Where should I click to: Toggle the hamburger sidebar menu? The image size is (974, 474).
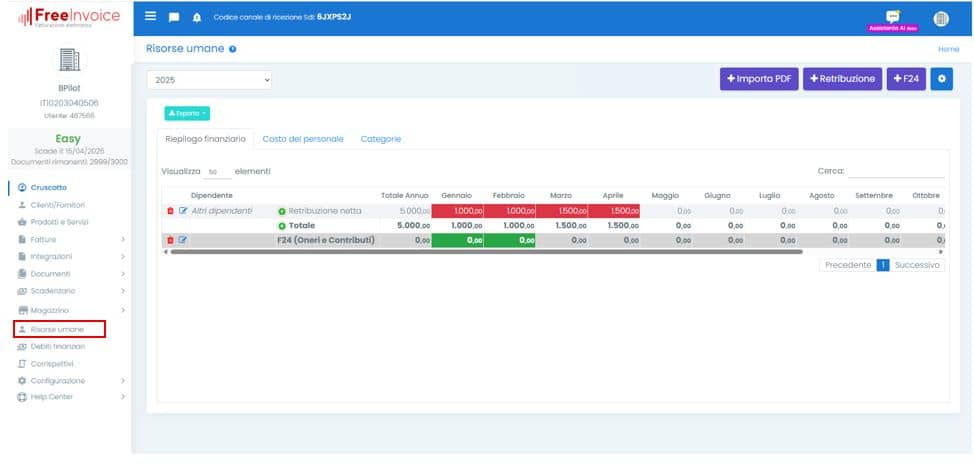[x=151, y=16]
